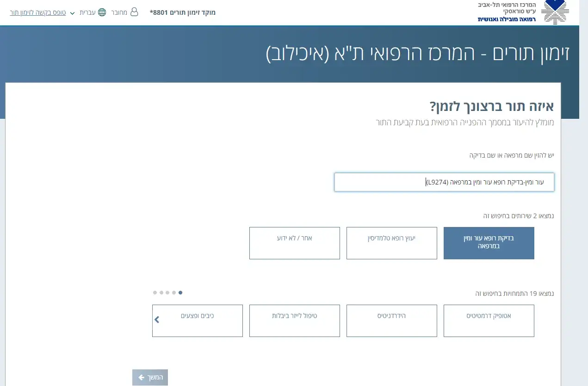588x386 pixels.
Task: Select the אטופיק דרמטיטיס specialty
Action: 489,320
